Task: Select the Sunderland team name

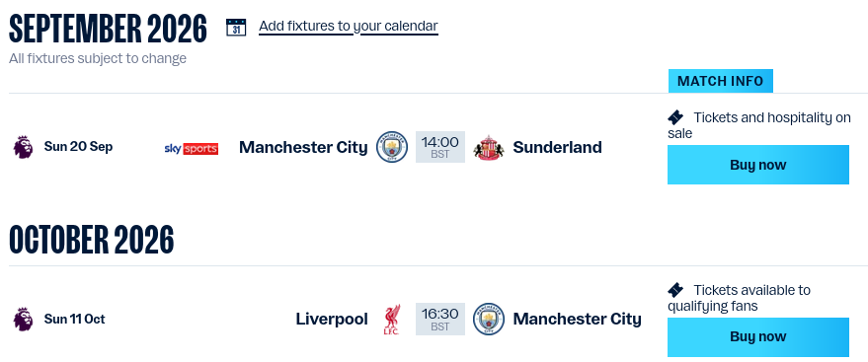Action: (x=558, y=148)
